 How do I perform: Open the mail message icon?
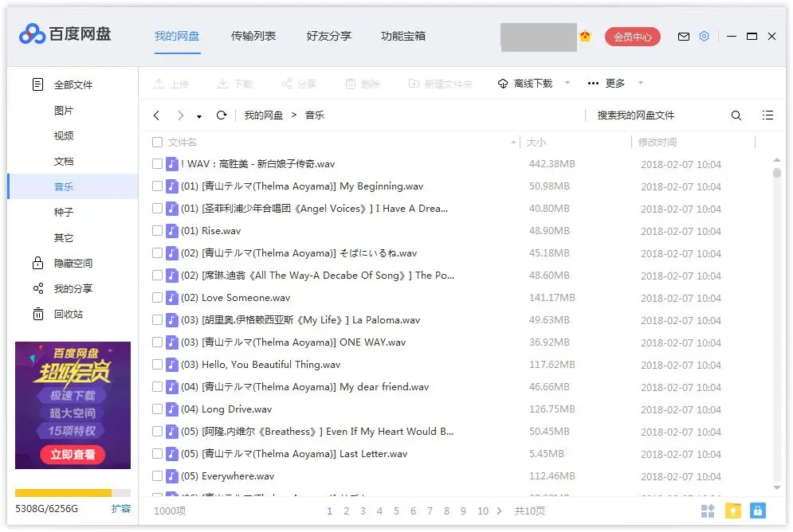point(683,37)
